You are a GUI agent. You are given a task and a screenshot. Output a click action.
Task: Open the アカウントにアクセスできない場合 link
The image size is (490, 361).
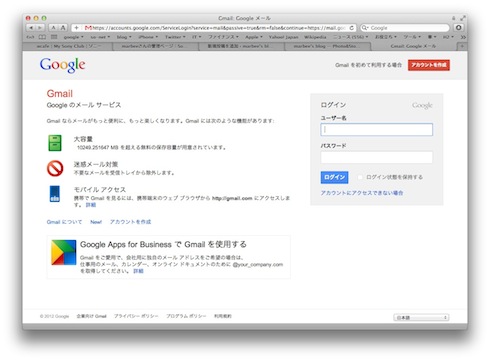[362, 193]
